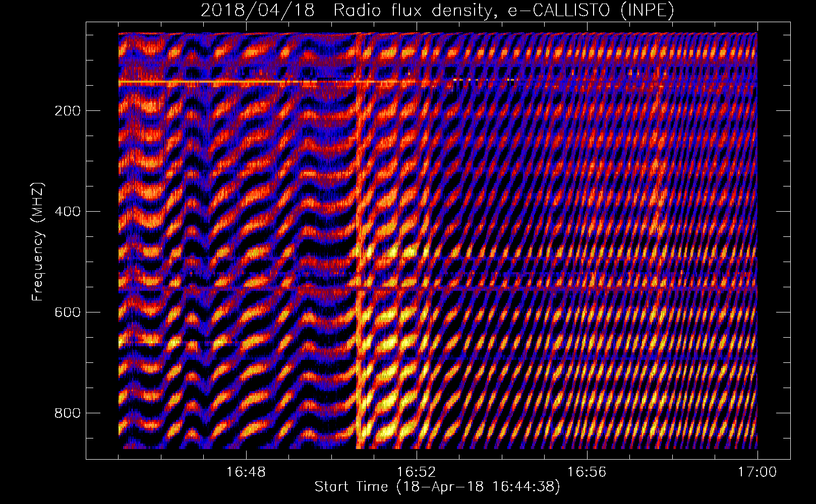This screenshot has width=816, height=504.
Task: Click the '200' frequency tick label
Action: tap(68, 111)
